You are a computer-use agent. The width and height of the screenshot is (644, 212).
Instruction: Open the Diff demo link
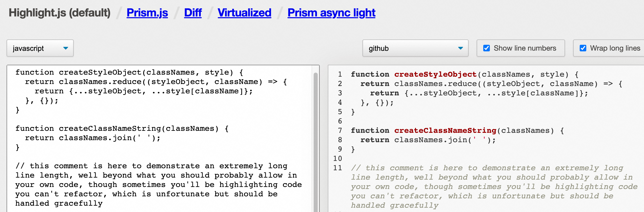tap(193, 13)
